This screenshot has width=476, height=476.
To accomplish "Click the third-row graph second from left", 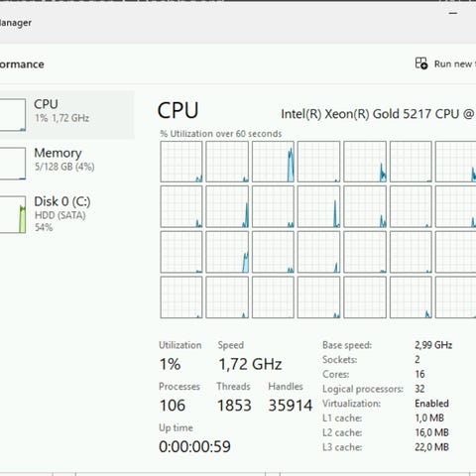I will pos(227,252).
